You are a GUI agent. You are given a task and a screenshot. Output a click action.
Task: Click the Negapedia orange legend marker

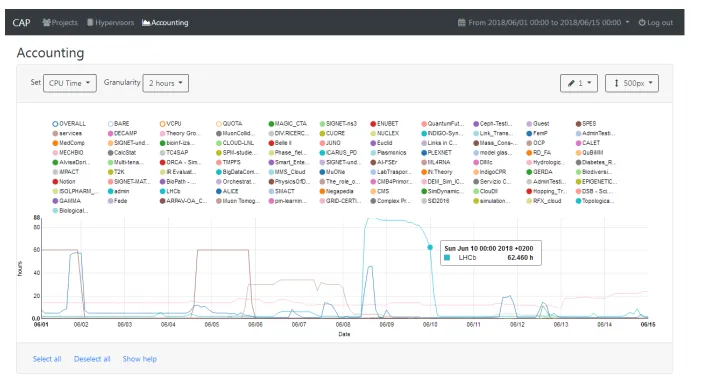click(x=322, y=191)
